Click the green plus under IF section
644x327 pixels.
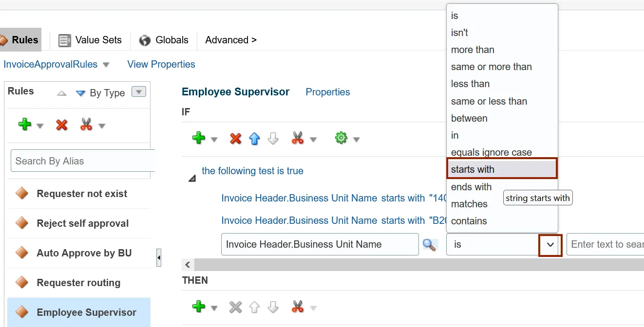coord(199,139)
